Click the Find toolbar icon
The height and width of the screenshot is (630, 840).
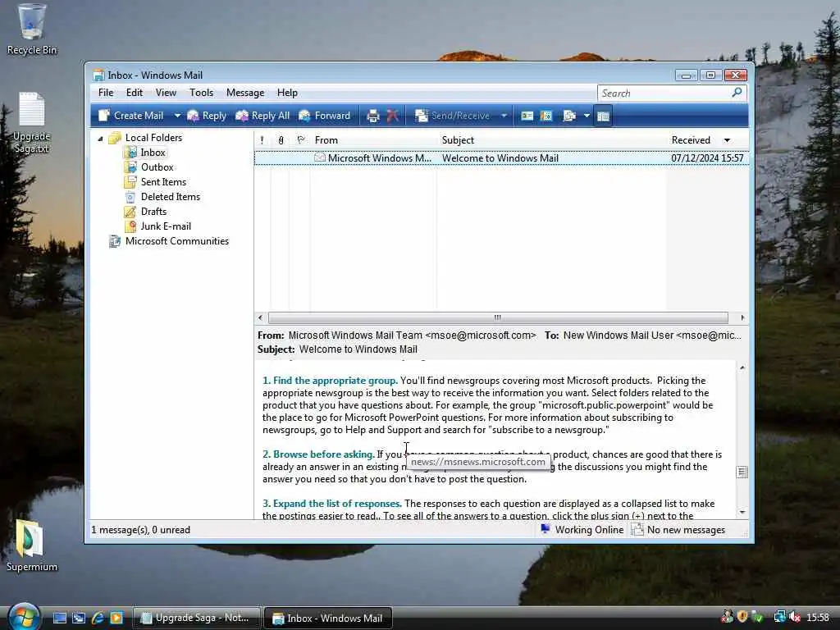point(569,116)
